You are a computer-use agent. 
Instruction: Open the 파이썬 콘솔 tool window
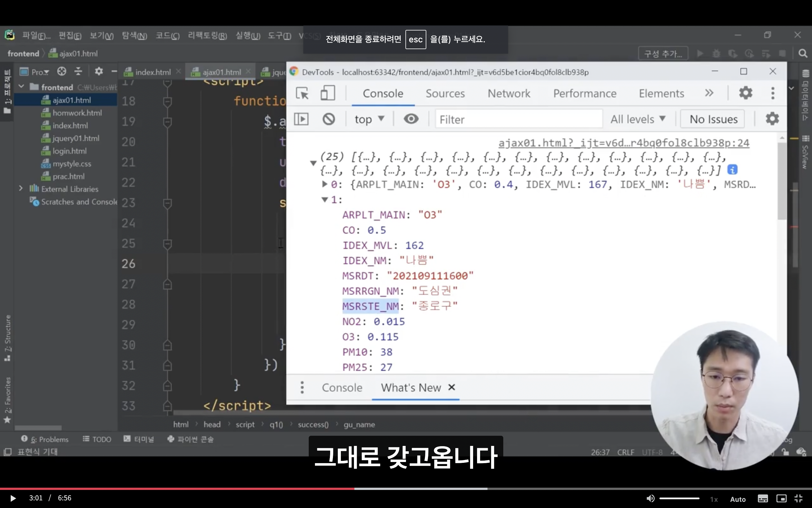190,439
